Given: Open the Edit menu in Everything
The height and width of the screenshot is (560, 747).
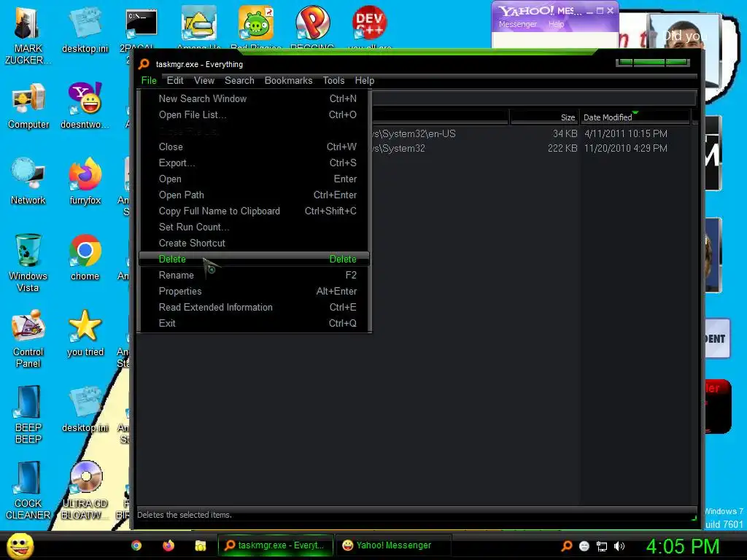Looking at the screenshot, I should point(175,80).
